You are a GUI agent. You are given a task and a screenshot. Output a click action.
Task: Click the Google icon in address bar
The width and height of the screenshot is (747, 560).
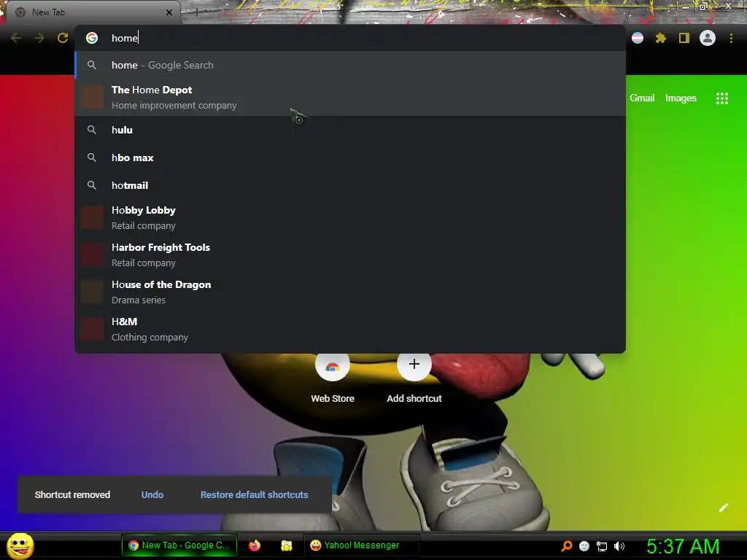click(92, 38)
